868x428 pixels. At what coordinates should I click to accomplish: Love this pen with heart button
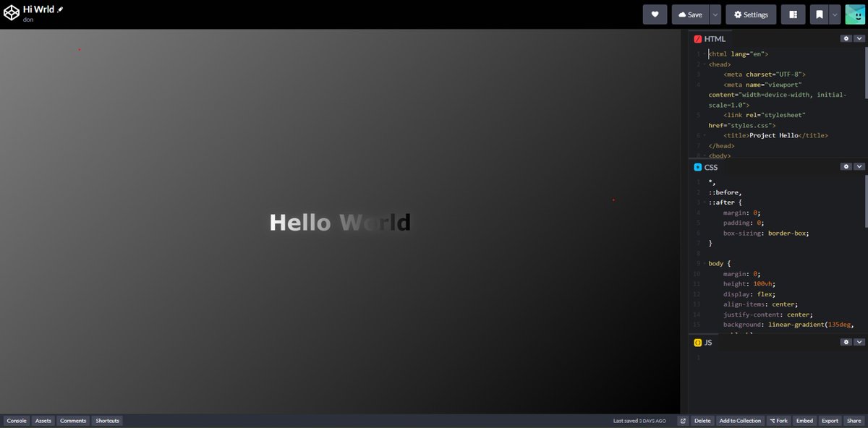tap(655, 14)
